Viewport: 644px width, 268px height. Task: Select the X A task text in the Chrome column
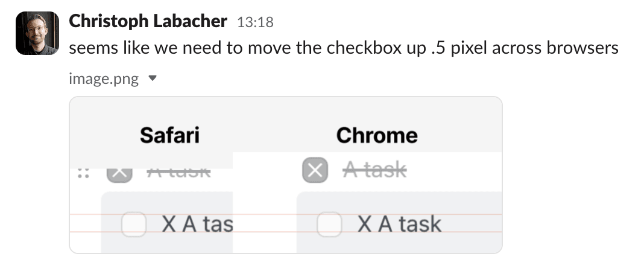[x=399, y=224]
